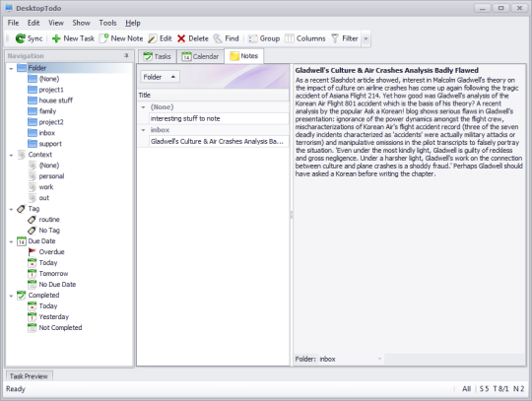Select the 'interesting stuff to note' note
Viewport: 532px width, 401px height.
(219, 118)
